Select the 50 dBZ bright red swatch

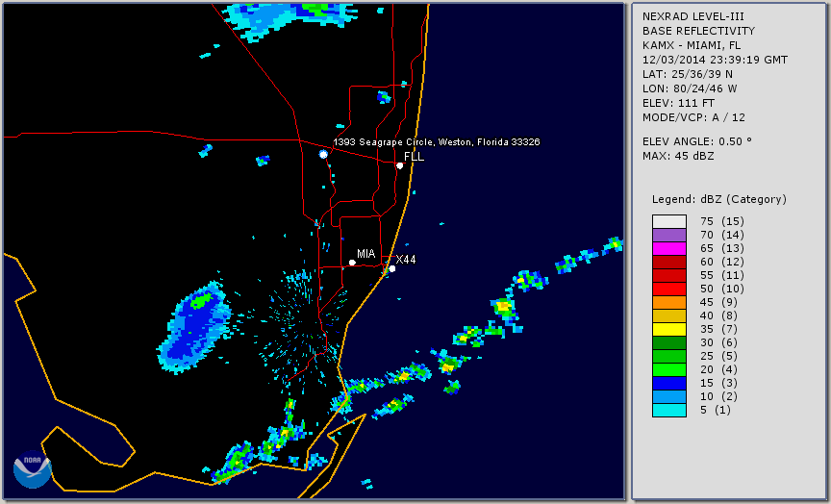click(x=669, y=289)
